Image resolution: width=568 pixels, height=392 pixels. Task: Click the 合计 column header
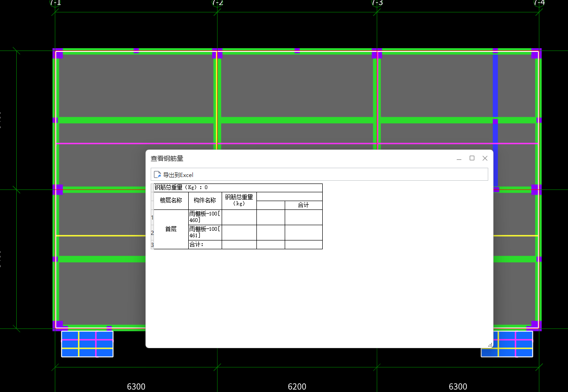point(304,205)
